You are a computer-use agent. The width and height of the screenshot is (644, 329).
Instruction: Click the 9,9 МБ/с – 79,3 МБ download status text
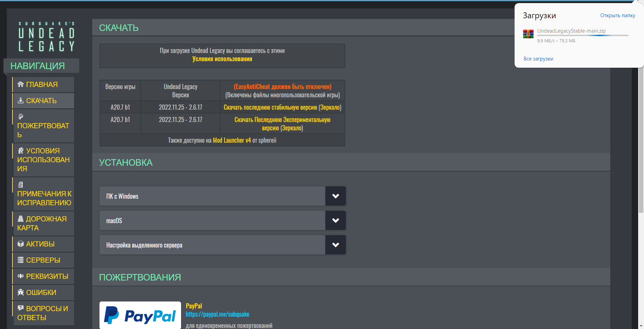click(x=556, y=41)
